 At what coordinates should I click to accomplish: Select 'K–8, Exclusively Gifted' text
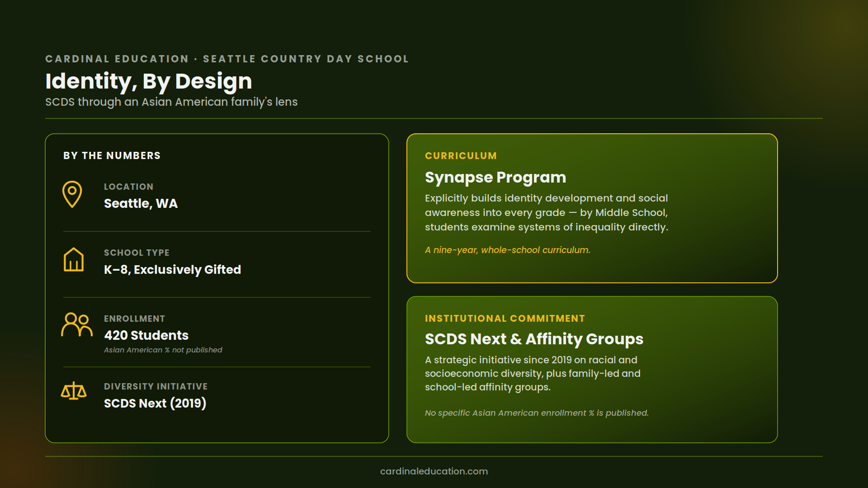[x=172, y=269]
